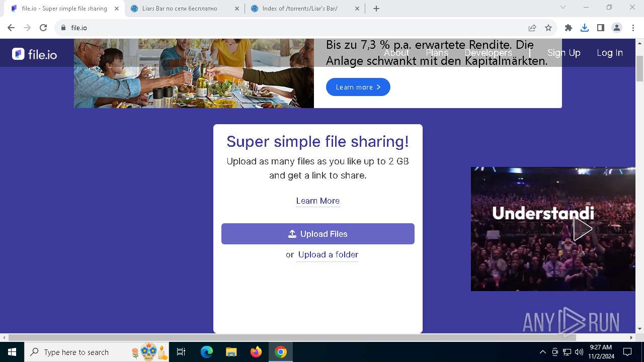Screen dimensions: 644x362
Task: Open the Chrome profile avatar
Action: [617, 28]
